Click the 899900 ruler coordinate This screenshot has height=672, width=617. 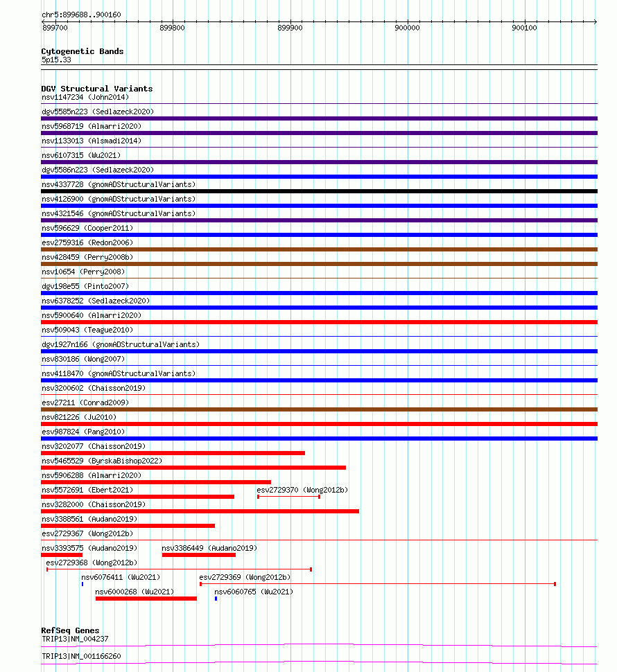(290, 28)
